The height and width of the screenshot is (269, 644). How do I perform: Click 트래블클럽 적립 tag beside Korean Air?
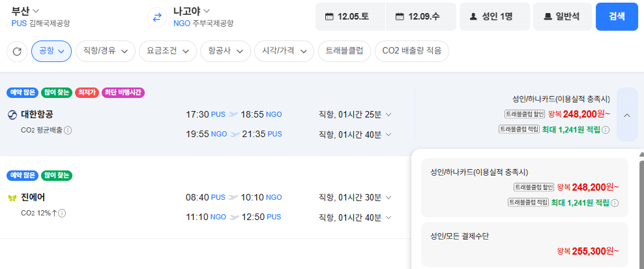pyautogui.click(x=519, y=129)
